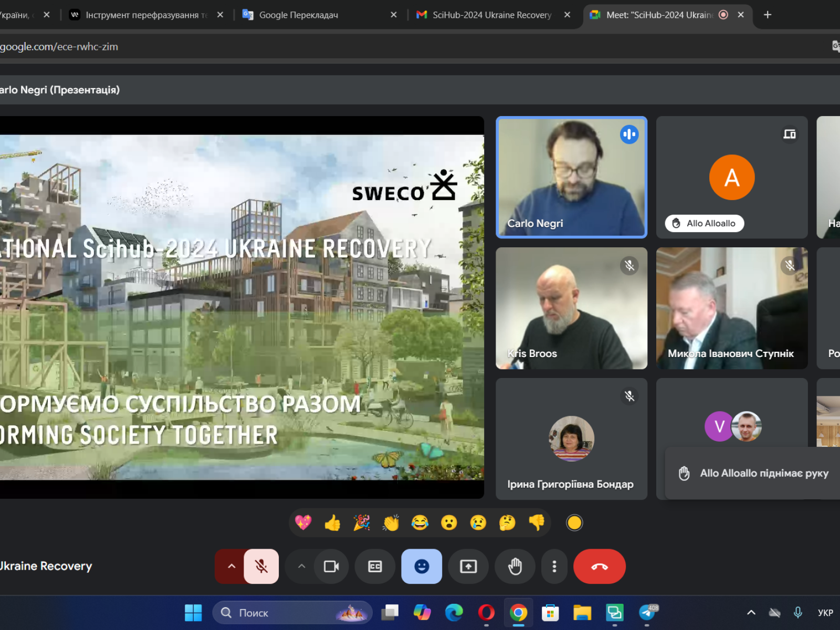Click Ірина Григорівна Бондар avatar photo

(x=571, y=438)
